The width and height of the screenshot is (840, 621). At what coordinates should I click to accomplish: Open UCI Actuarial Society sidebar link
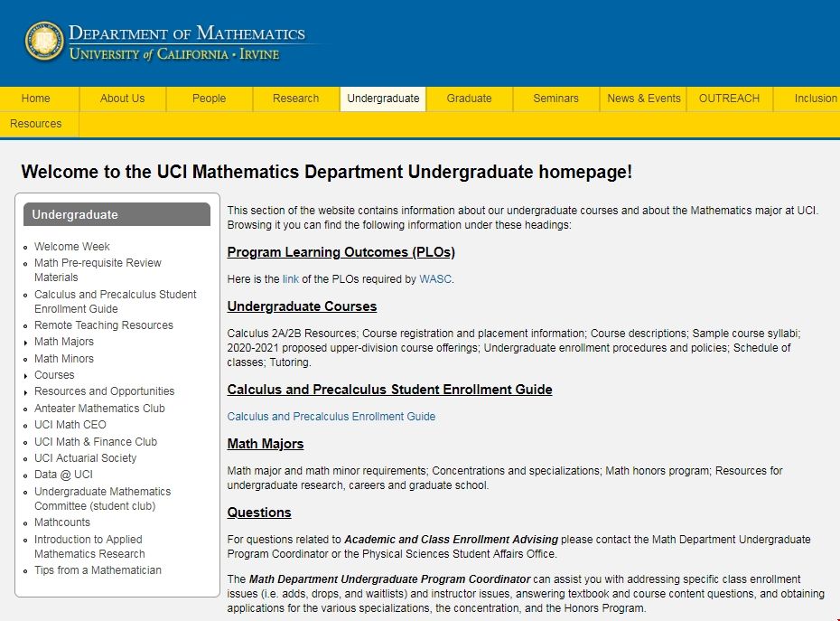(x=85, y=458)
